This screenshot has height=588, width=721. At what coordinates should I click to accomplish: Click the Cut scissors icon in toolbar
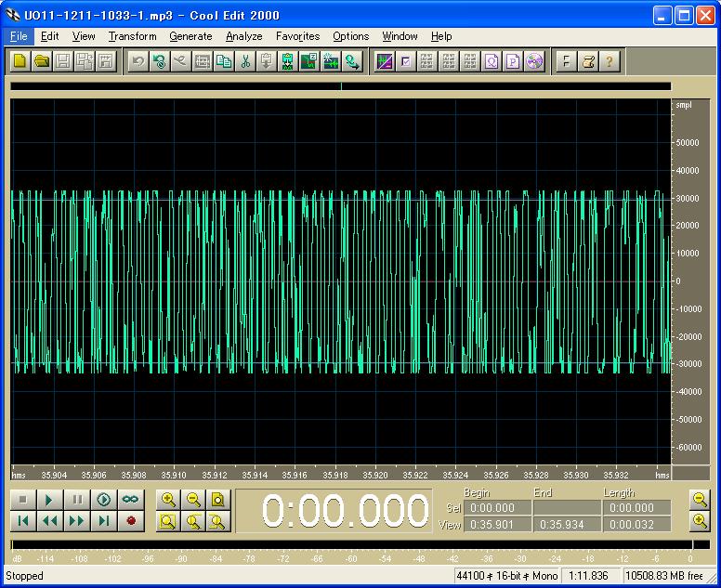[x=245, y=62]
